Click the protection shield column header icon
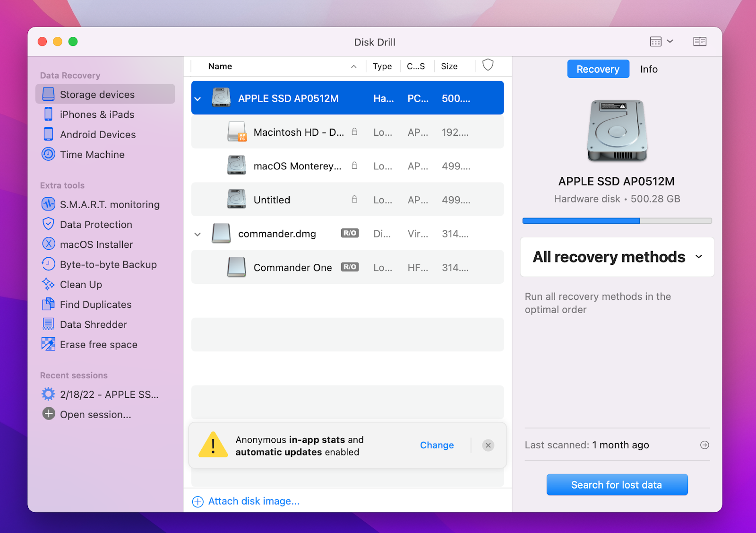The width and height of the screenshot is (756, 533). coord(488,65)
